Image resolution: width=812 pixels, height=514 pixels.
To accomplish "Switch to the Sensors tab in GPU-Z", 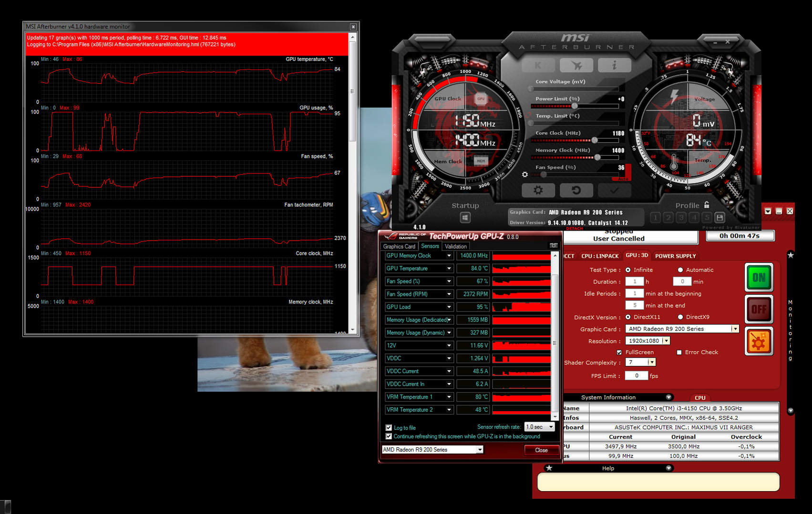I will pos(430,246).
